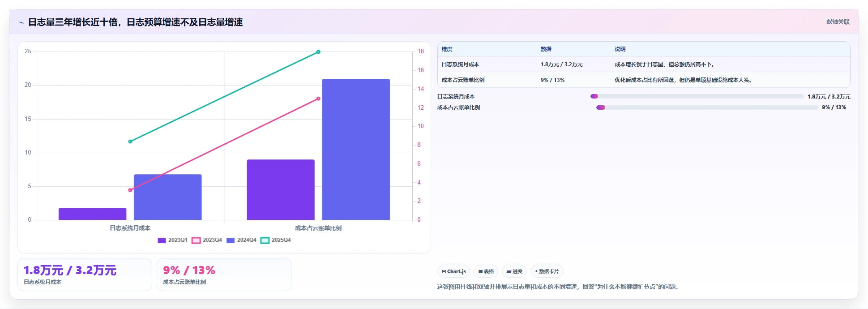Click the blue bar in the 日志系统月成本 group
The width and height of the screenshot is (868, 309).
tap(168, 197)
